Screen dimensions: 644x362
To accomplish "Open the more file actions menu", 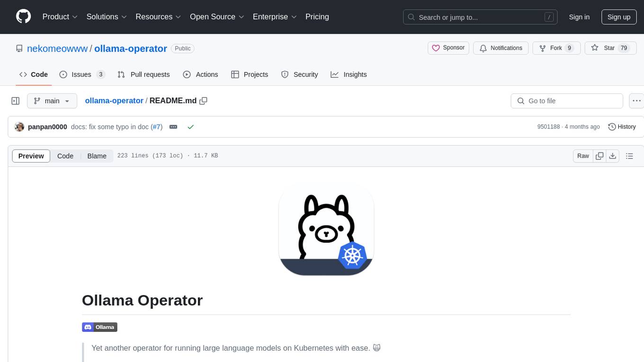I will pos(637,101).
